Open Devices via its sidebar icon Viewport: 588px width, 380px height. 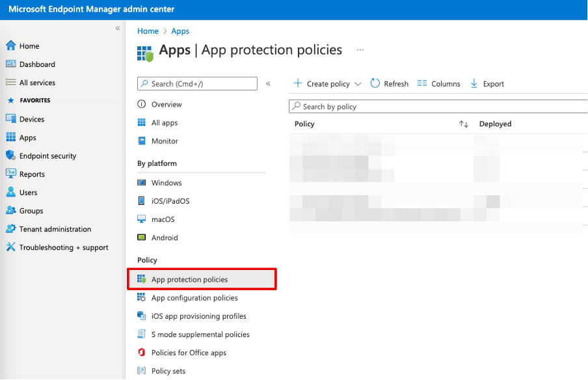tap(10, 119)
